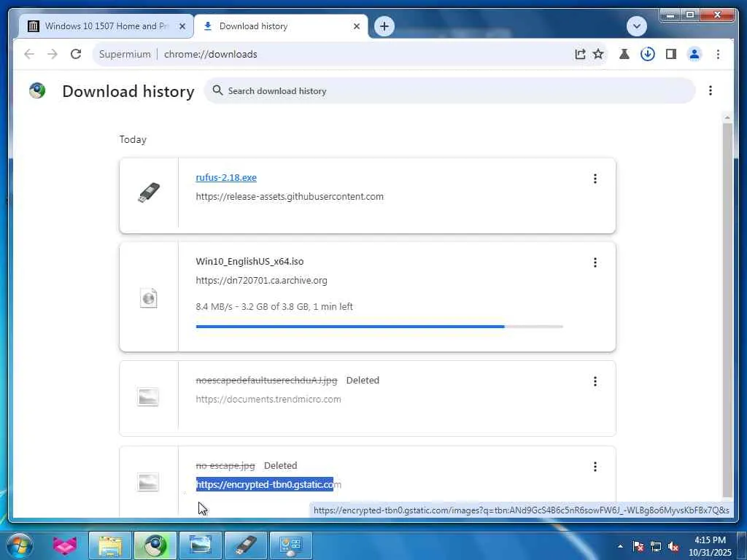The width and height of the screenshot is (747, 560).
Task: Open the downloads bubble toolbar icon
Action: (648, 54)
